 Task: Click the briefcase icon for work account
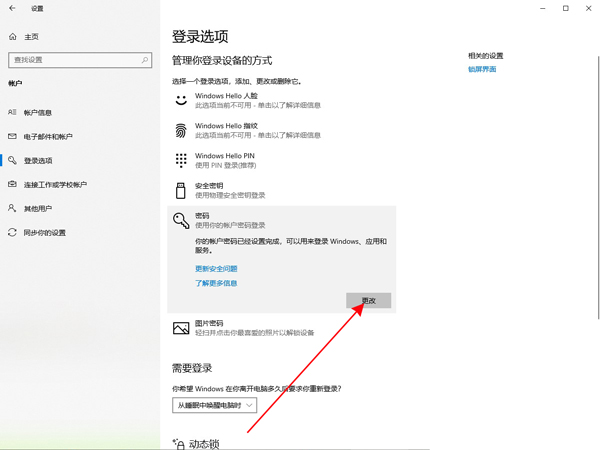click(12, 184)
